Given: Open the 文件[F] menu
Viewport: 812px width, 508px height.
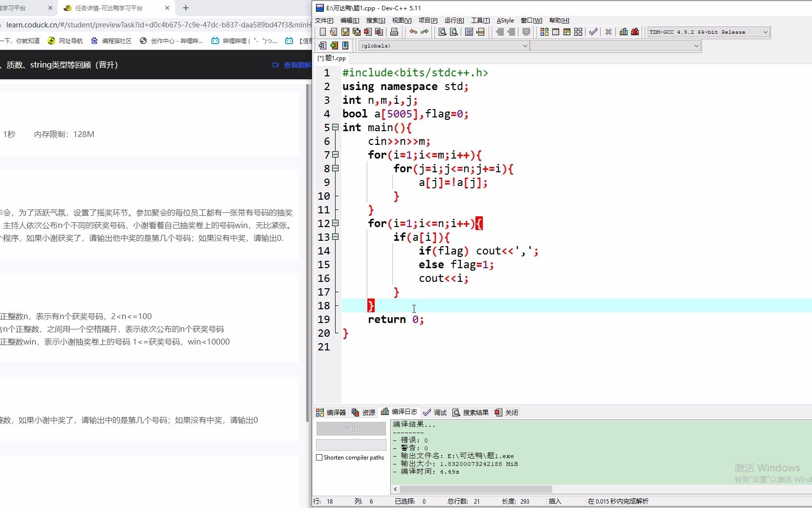Looking at the screenshot, I should (324, 21).
